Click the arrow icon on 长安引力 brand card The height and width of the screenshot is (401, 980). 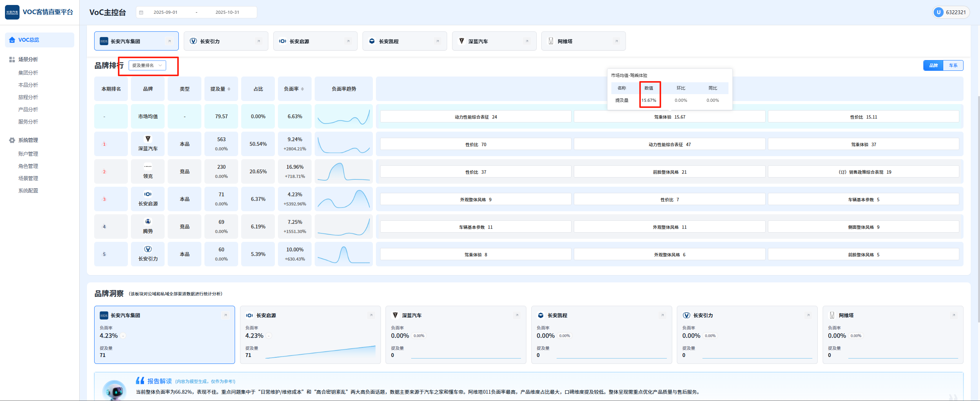tap(258, 41)
